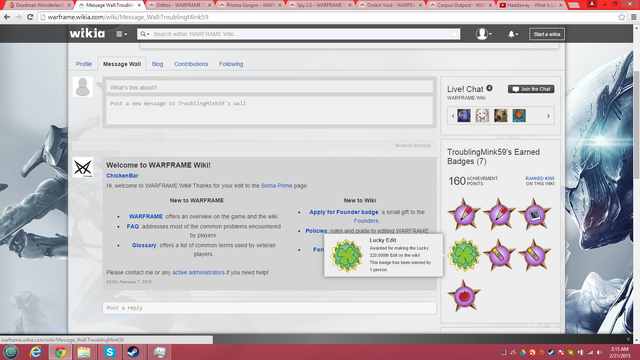Open the Glossary link
The width and height of the screenshot is (640, 360).
tap(144, 245)
